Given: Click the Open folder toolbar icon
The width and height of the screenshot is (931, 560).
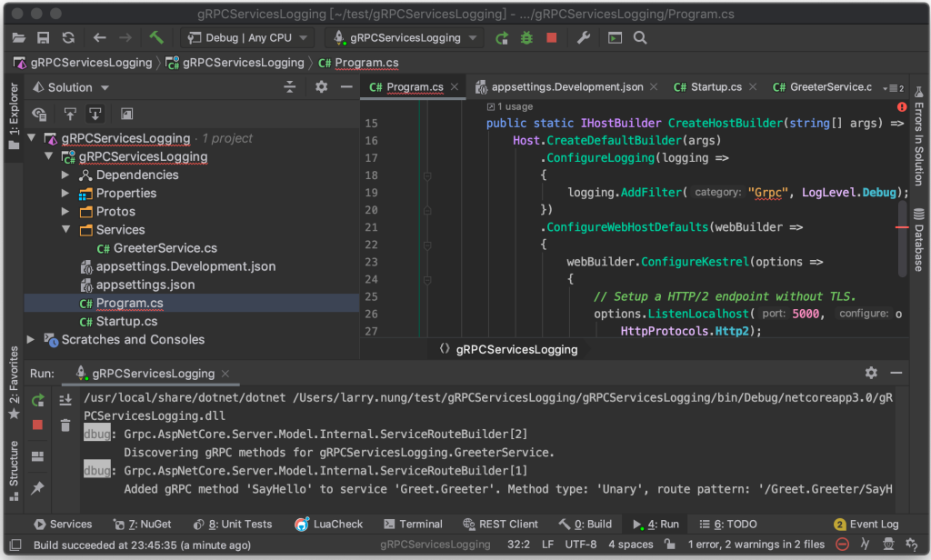Looking at the screenshot, I should point(19,38).
